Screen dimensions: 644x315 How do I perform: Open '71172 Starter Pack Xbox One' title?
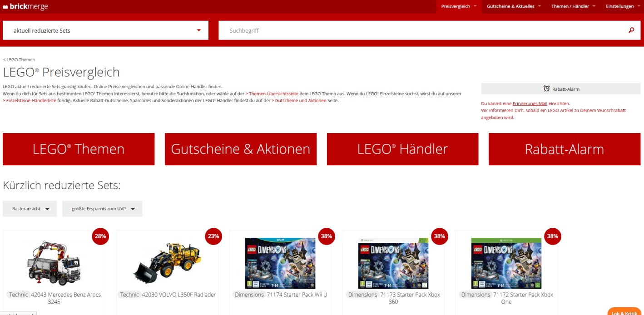tap(523, 298)
